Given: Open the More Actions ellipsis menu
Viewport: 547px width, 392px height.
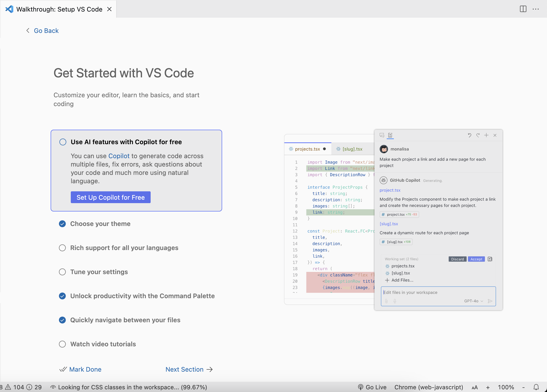Looking at the screenshot, I should click(536, 9).
